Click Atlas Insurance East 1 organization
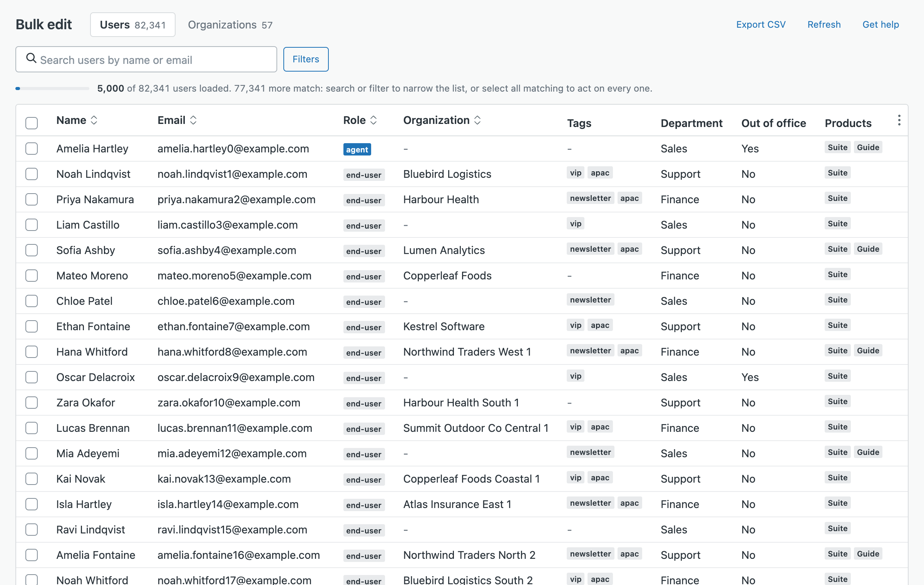924x585 pixels. (457, 504)
